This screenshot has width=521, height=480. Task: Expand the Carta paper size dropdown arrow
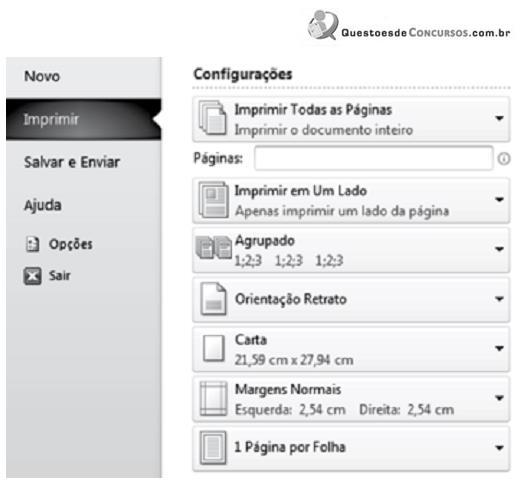pyautogui.click(x=499, y=348)
